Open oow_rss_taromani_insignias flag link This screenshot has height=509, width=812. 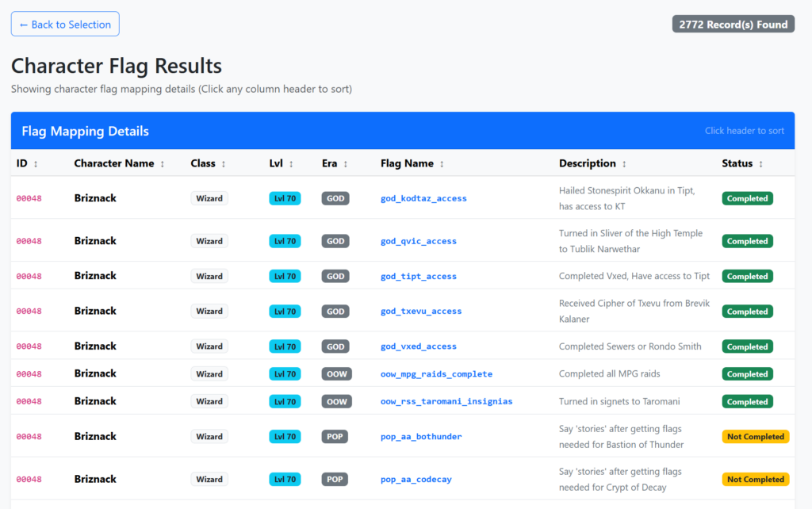click(x=446, y=401)
